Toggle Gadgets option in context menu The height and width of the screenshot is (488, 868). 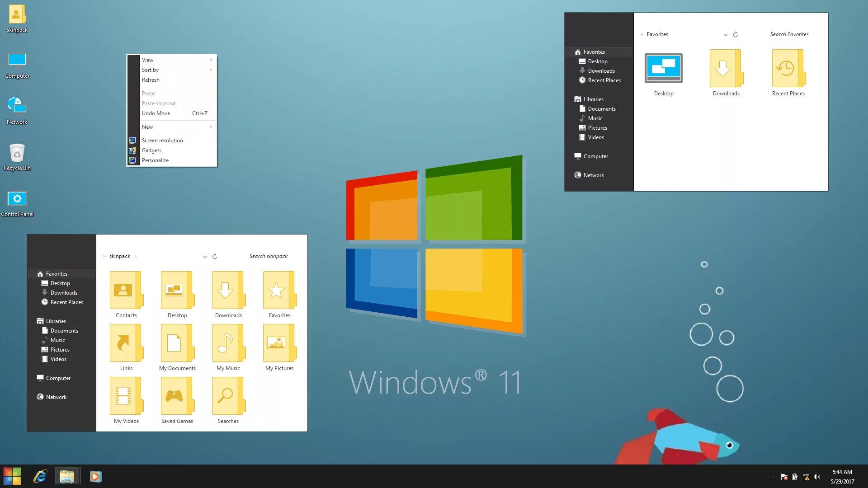pos(151,150)
